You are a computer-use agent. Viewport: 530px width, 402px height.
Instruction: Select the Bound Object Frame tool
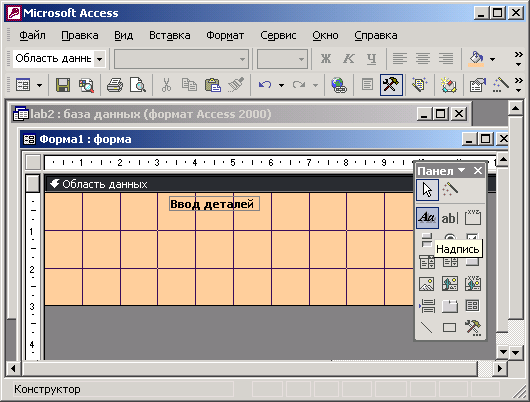click(x=473, y=284)
